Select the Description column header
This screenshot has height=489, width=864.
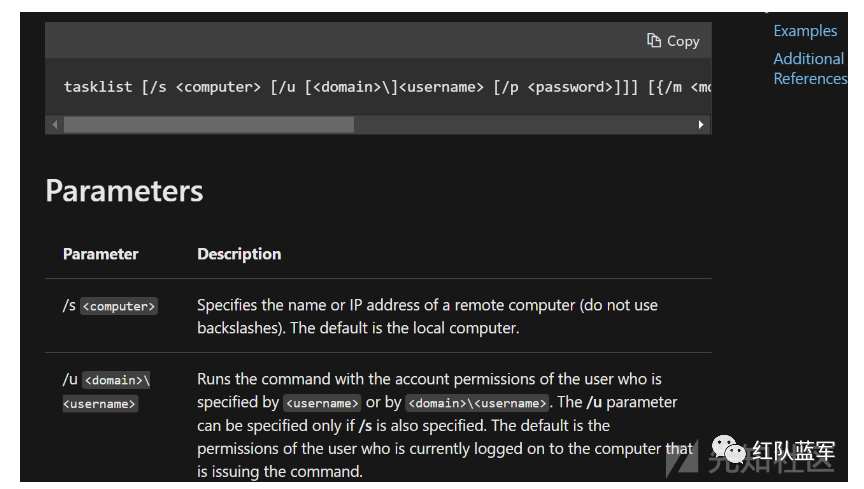click(x=239, y=254)
